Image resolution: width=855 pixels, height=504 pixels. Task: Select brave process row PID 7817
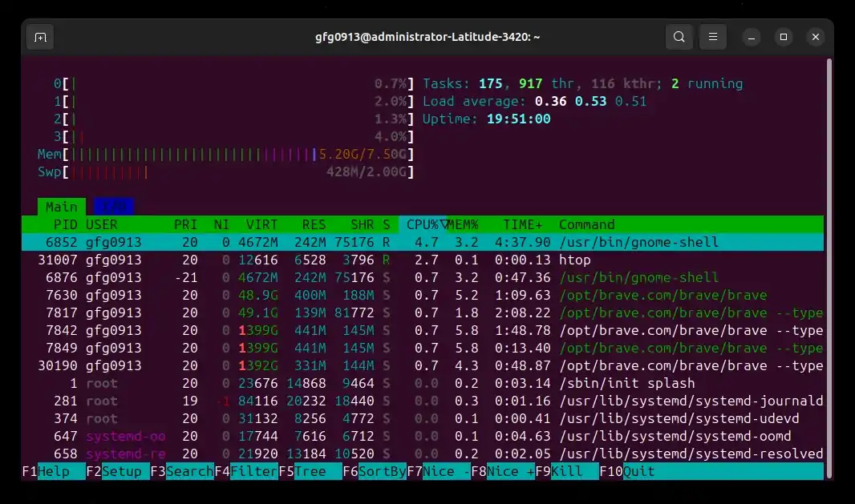[x=423, y=312]
